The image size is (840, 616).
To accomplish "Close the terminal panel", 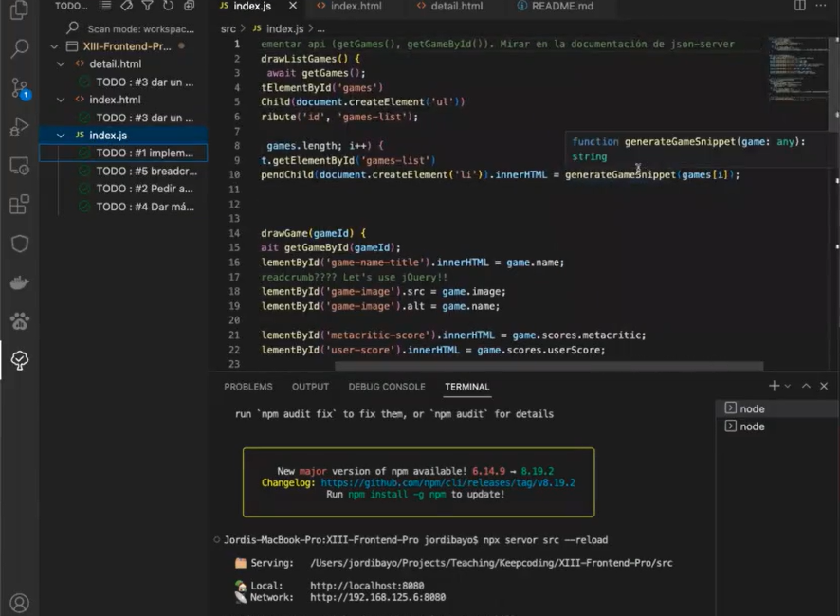I will [x=824, y=386].
